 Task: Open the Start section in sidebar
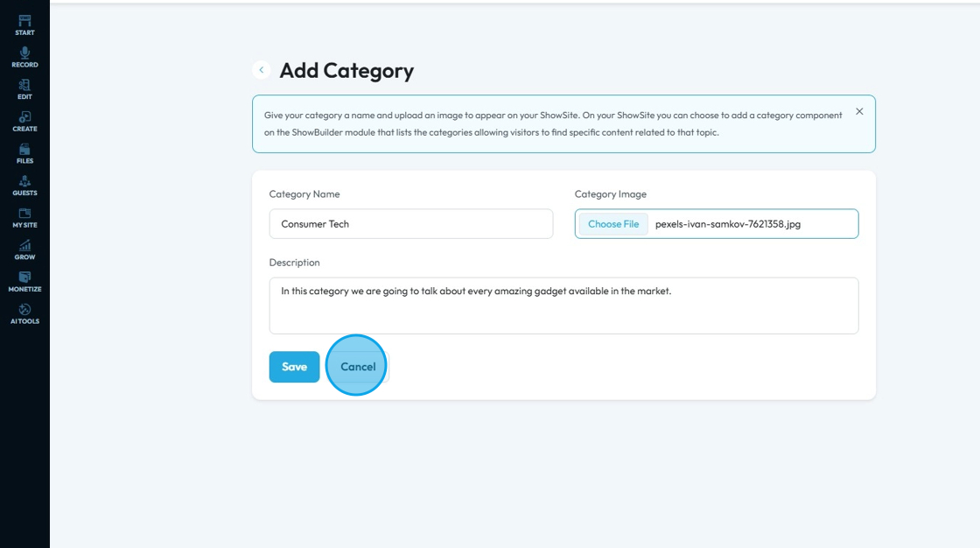[24, 25]
